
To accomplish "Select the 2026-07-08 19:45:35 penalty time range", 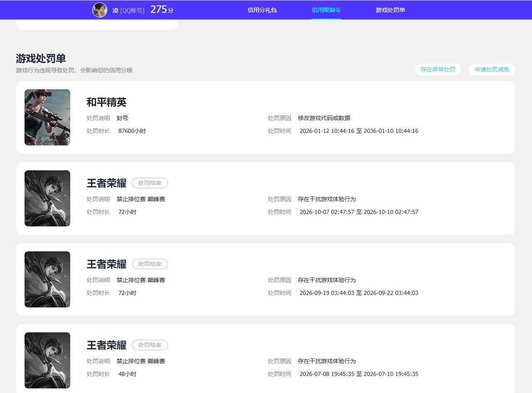I will 359,374.
